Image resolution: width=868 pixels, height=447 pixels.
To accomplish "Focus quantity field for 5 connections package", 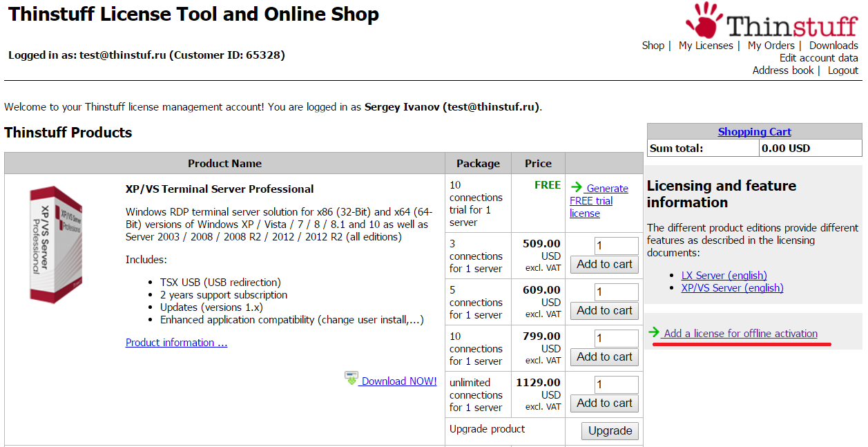I will click(617, 292).
